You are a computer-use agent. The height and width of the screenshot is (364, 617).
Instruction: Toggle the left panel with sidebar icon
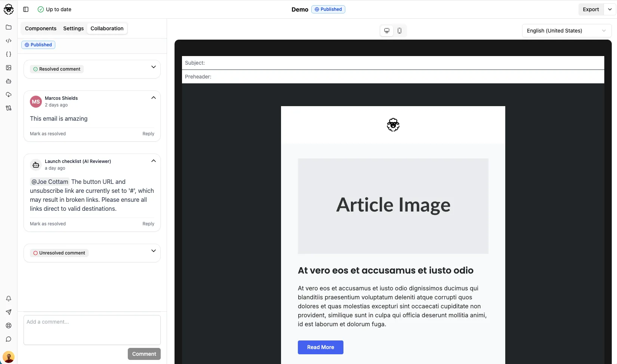pos(26,9)
